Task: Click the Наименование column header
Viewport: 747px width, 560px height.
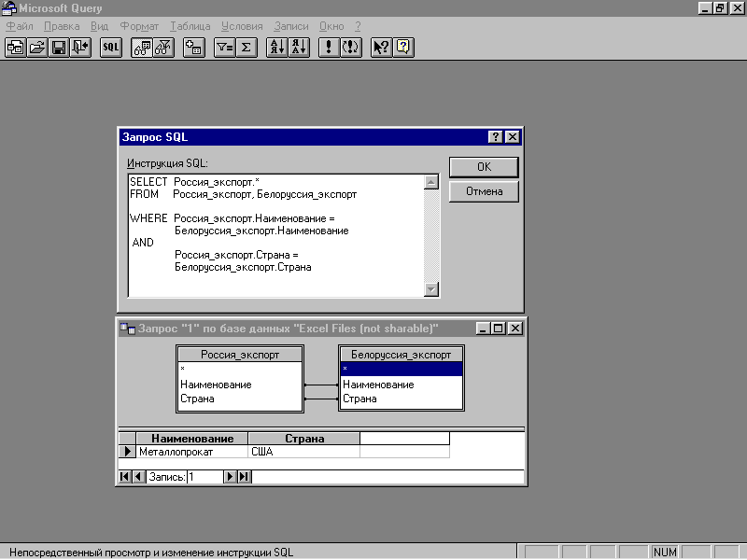Action: pos(192,439)
